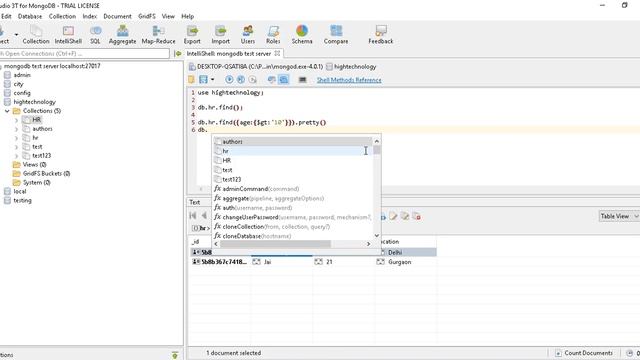Viewport: 640px width, 360px height.
Task: Expand the authors collection node
Action: pos(16,129)
